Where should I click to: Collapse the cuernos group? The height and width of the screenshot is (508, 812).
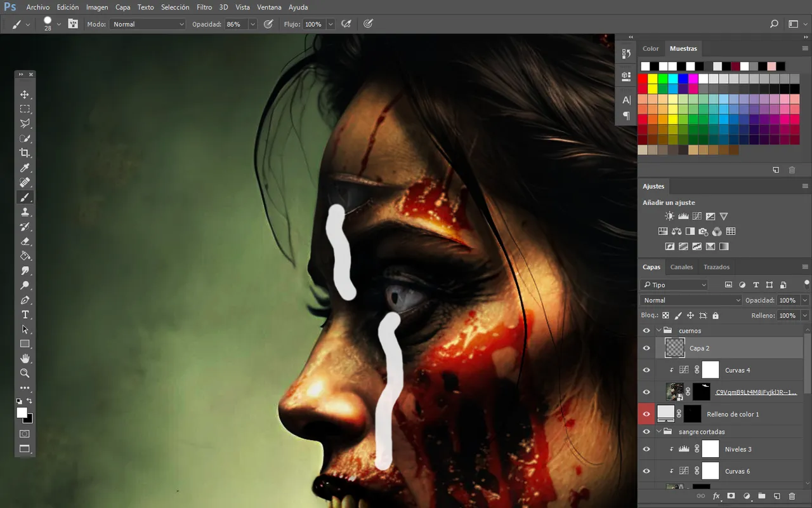(x=658, y=331)
